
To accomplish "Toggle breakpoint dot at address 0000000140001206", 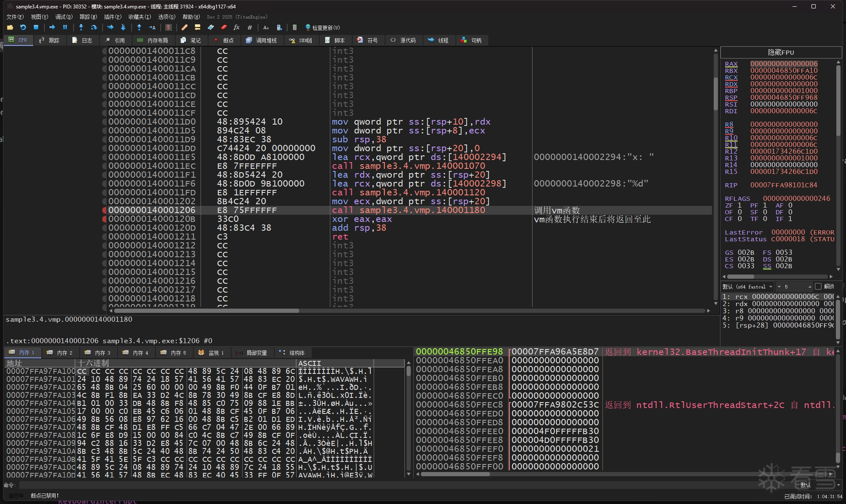I will pyautogui.click(x=104, y=210).
